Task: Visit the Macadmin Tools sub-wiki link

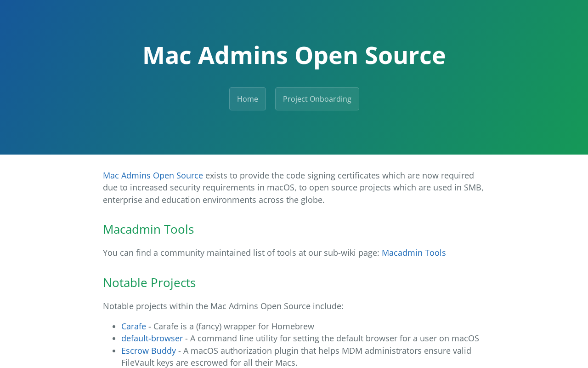Action: coord(414,253)
